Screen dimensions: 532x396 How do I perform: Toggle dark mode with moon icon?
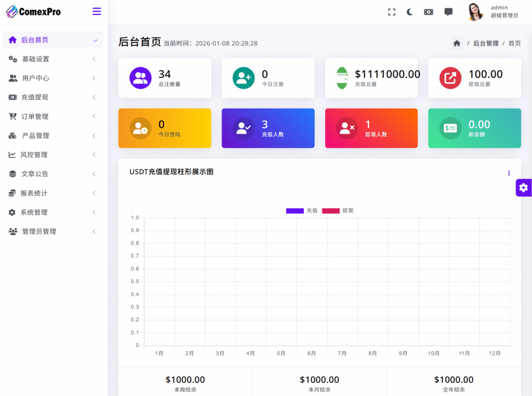410,12
